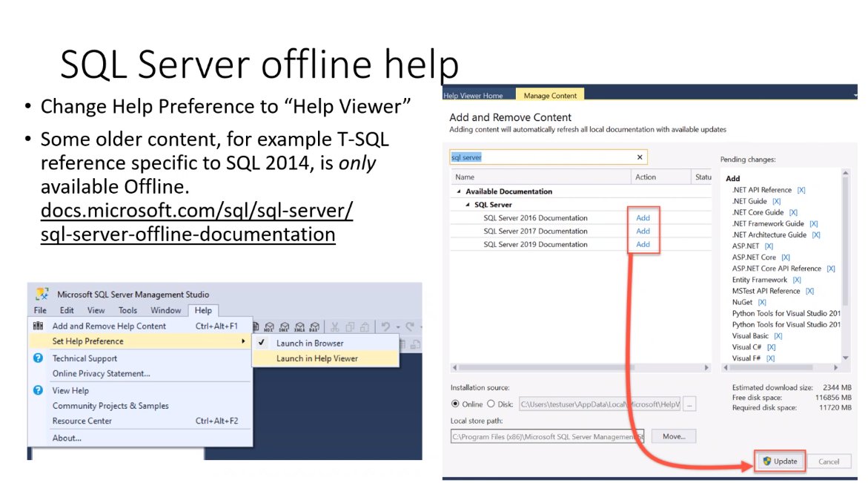Open the View menu in SSMS
868x483 pixels.
95,310
